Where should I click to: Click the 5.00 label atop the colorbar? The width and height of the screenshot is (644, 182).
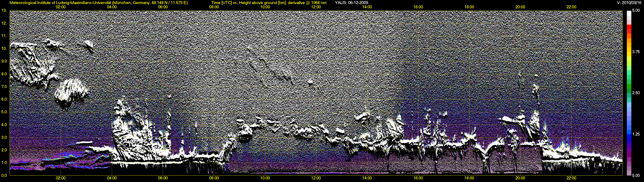636,11
